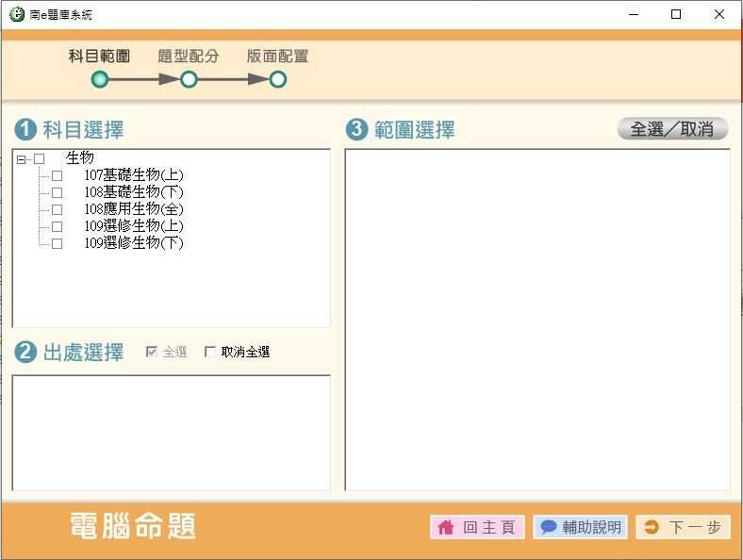Select the 108基礎生物(下) tree row

134,192
